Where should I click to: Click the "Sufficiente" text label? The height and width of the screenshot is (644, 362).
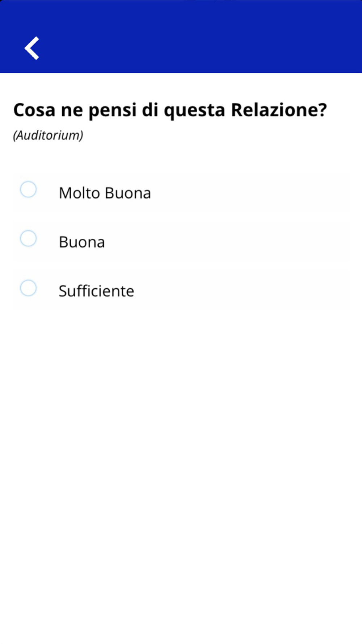(96, 291)
